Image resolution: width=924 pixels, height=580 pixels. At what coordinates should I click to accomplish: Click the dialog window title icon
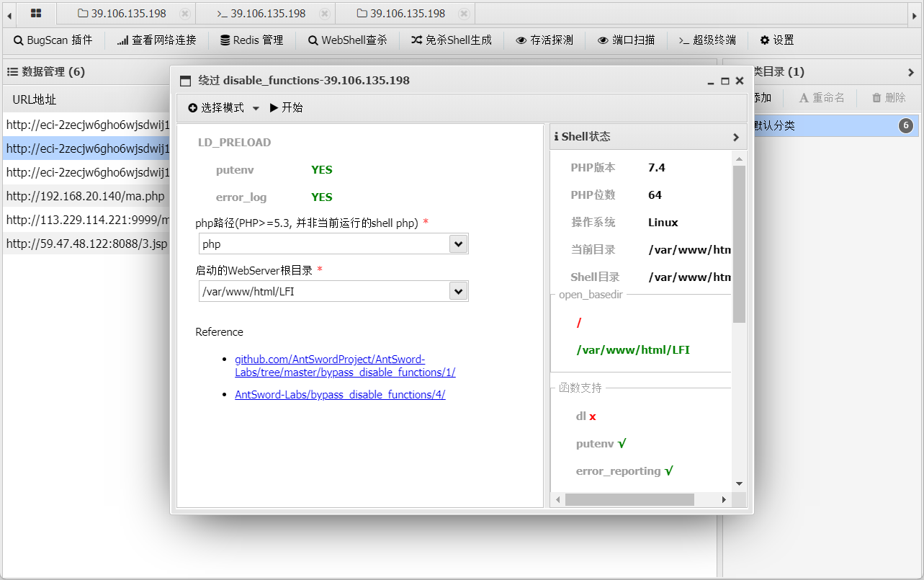click(x=185, y=81)
